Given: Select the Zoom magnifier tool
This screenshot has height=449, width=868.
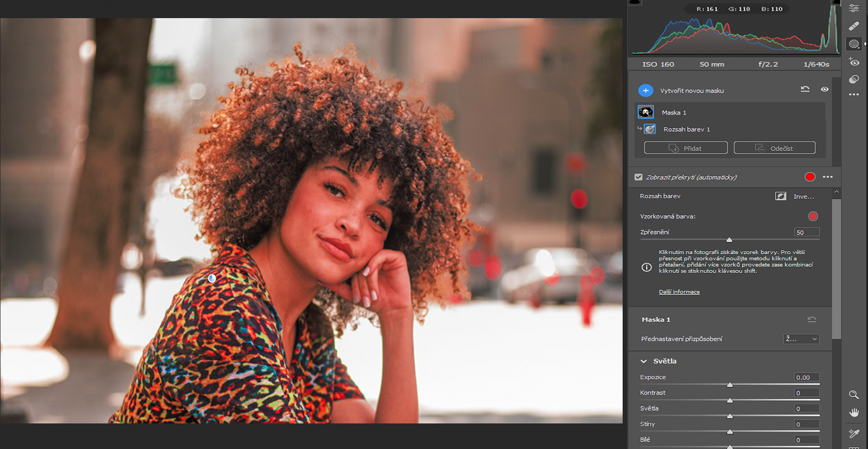Looking at the screenshot, I should [x=854, y=395].
